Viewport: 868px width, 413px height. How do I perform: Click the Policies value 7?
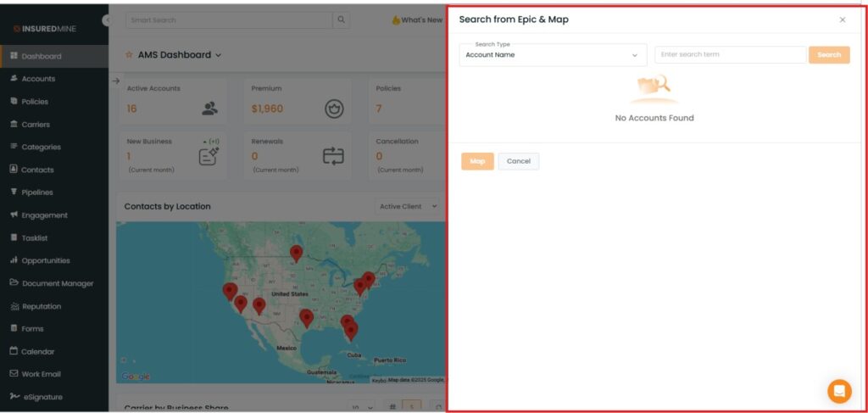pyautogui.click(x=379, y=109)
